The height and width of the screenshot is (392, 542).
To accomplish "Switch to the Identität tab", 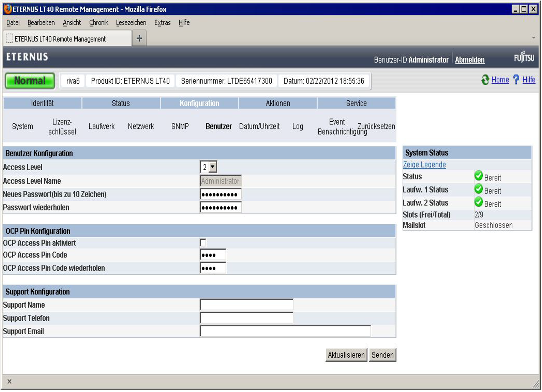I will pos(42,103).
